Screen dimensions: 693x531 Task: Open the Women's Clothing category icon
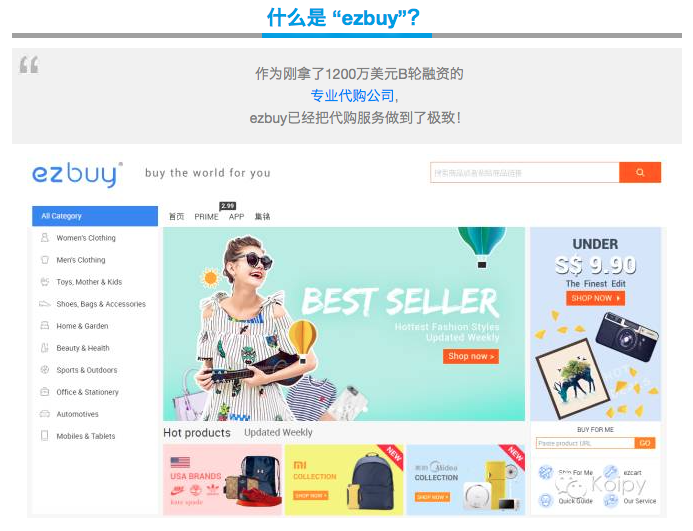pyautogui.click(x=45, y=238)
